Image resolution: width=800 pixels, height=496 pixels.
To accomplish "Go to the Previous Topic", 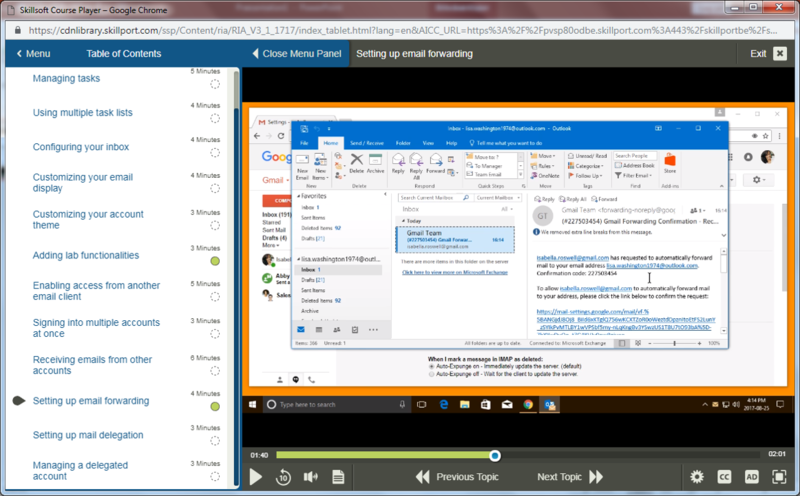I will 457,477.
